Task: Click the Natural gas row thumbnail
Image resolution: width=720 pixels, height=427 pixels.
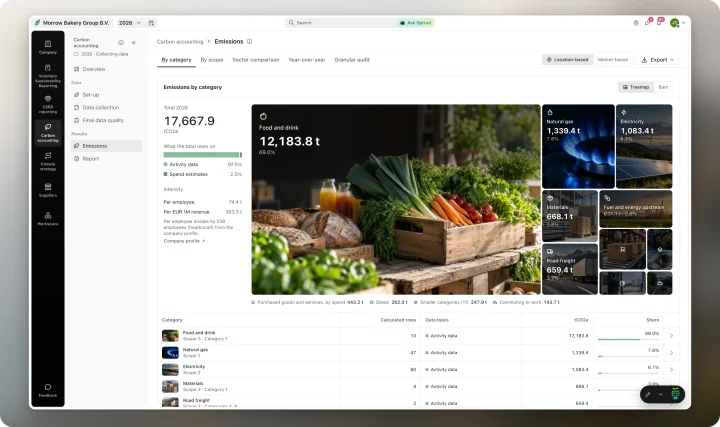Action: tap(170, 353)
